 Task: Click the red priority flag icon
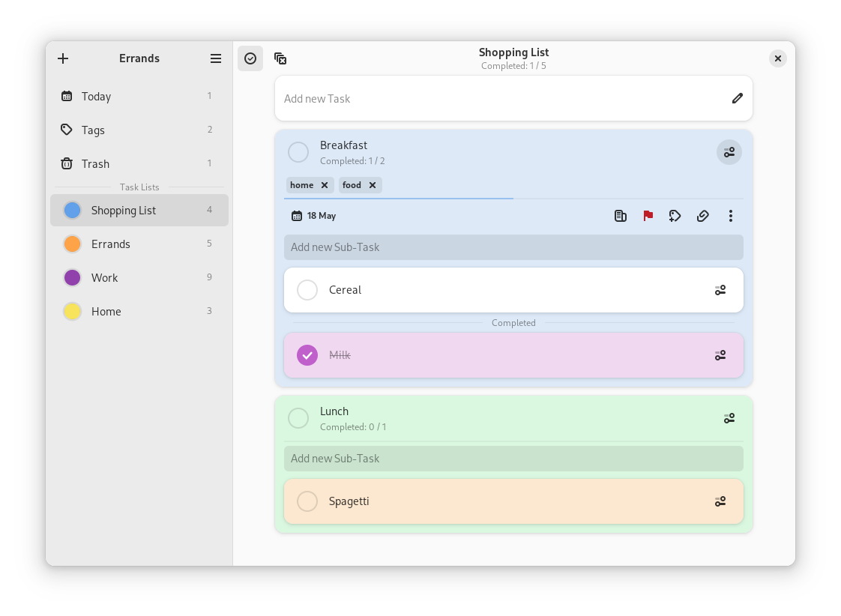click(648, 216)
